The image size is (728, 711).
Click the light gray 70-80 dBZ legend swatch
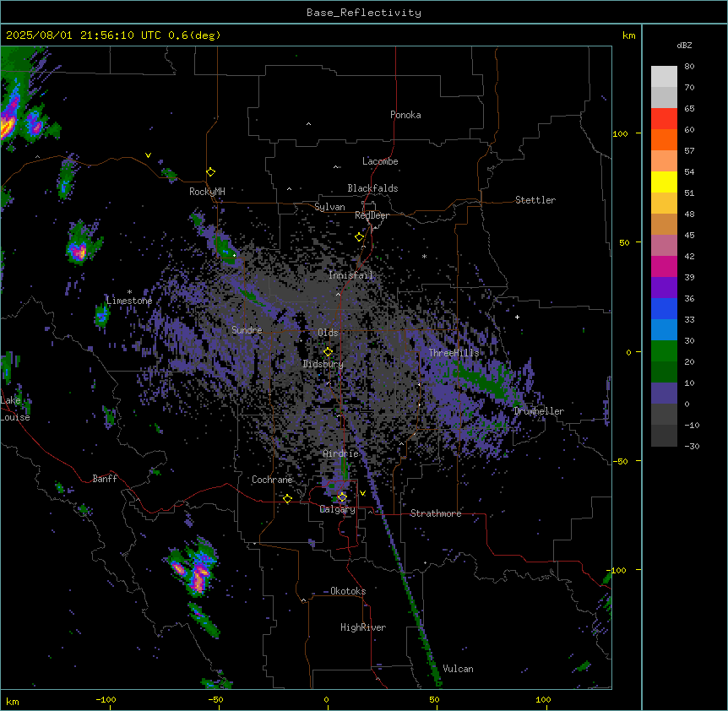[664, 77]
